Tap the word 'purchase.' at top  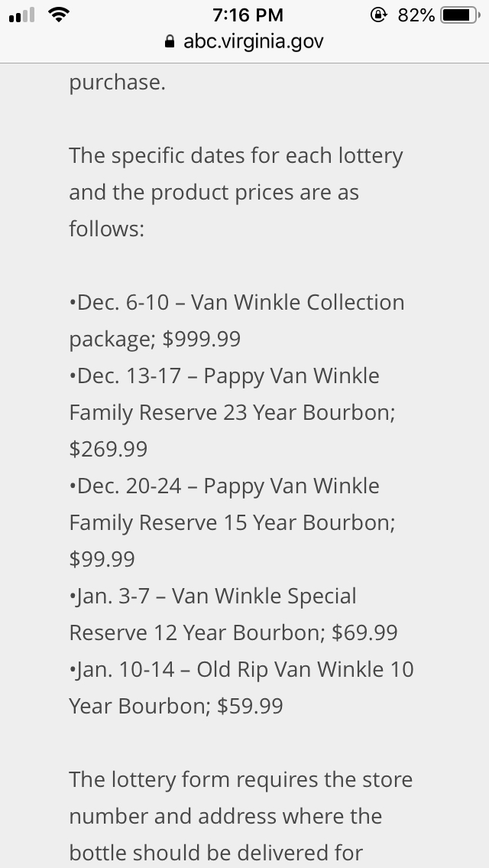117,83
